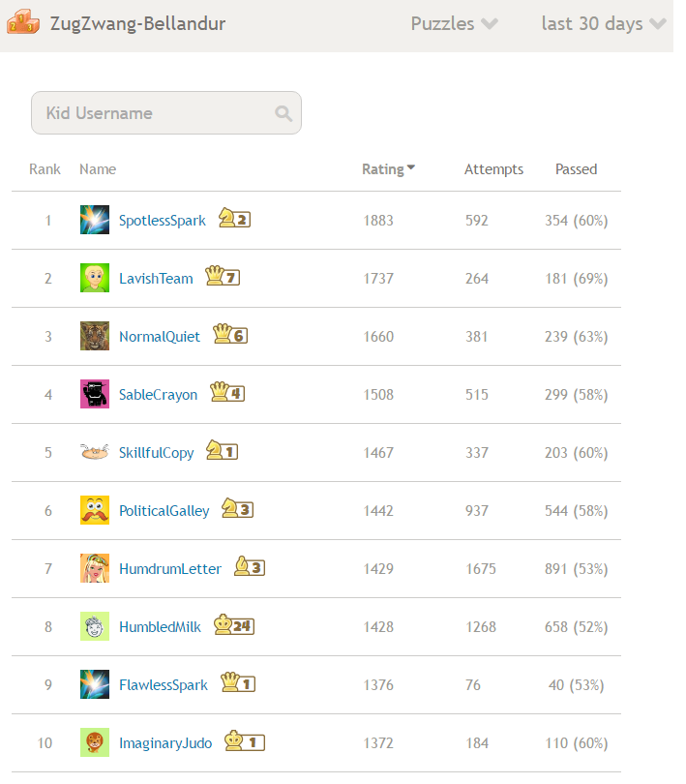Click PoliticalGalley's mustache avatar
Image resolution: width=686 pixels, height=784 pixels.
tap(95, 510)
